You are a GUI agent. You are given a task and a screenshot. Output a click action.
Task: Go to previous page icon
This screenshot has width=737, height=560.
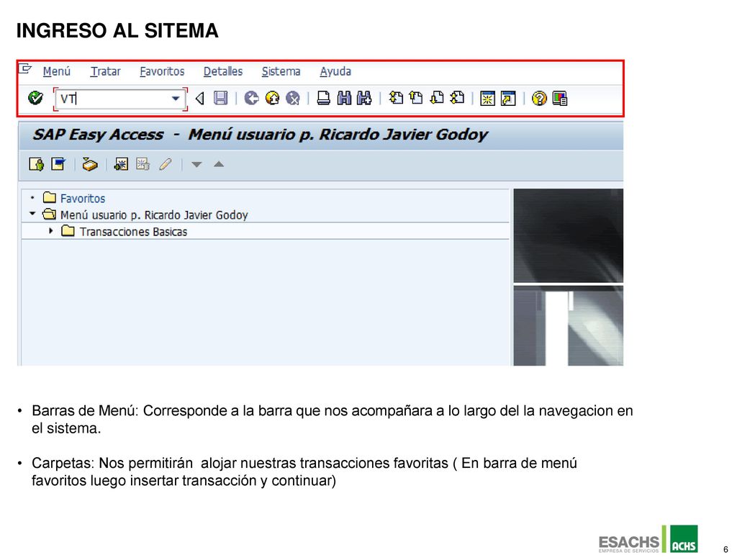click(416, 98)
